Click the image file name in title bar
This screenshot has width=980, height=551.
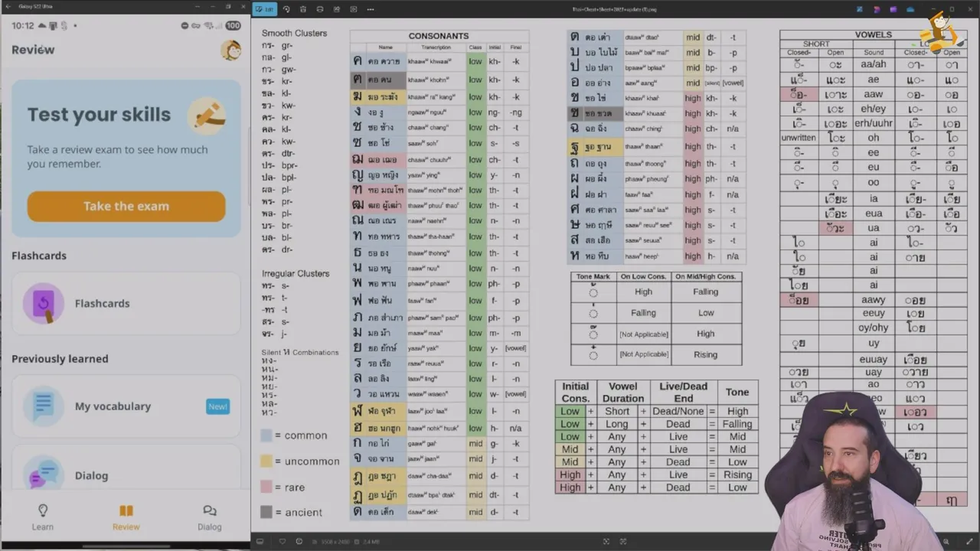615,9
